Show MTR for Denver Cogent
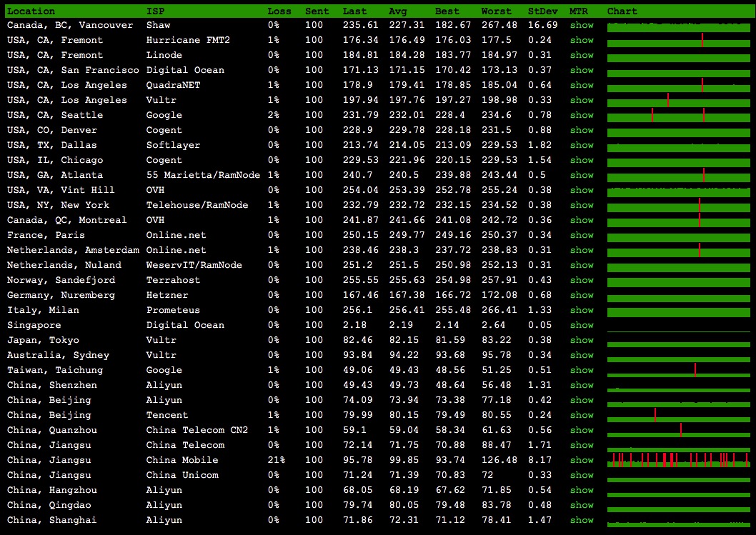Image resolution: width=756 pixels, height=535 pixels. pyautogui.click(x=582, y=130)
